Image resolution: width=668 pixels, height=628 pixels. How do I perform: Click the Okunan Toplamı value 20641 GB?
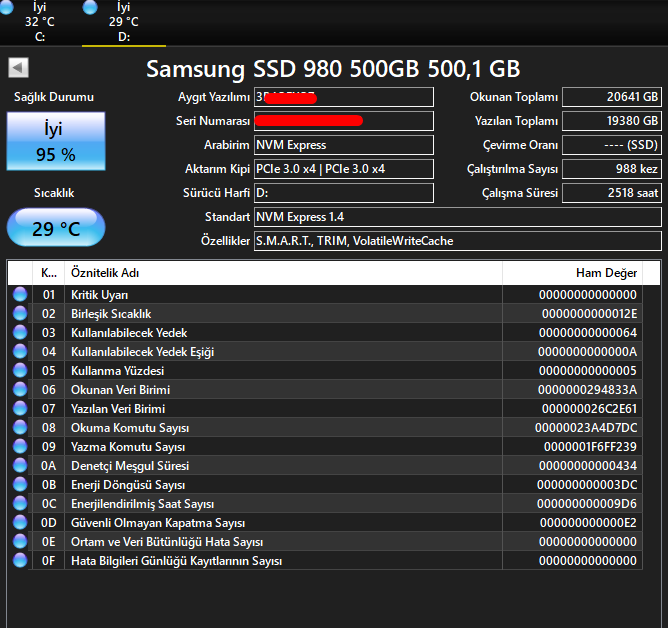coord(612,97)
